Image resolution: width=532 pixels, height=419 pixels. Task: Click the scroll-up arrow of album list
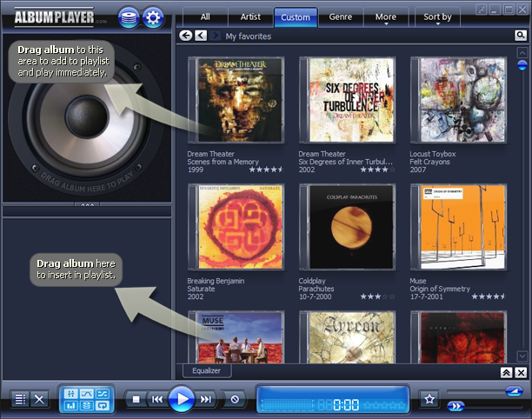(x=522, y=52)
